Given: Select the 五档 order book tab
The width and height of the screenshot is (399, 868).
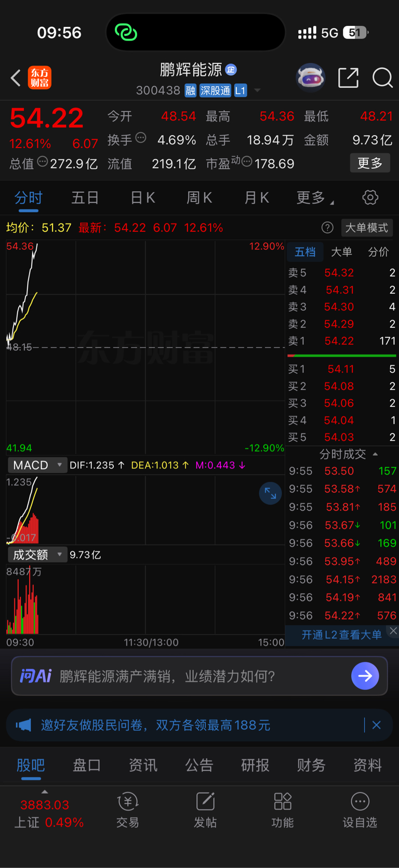Looking at the screenshot, I should click(305, 252).
